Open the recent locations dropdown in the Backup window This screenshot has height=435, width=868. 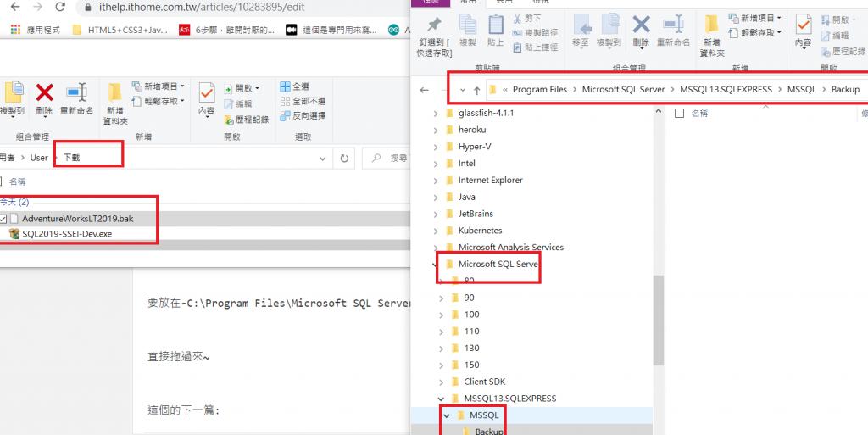(462, 90)
